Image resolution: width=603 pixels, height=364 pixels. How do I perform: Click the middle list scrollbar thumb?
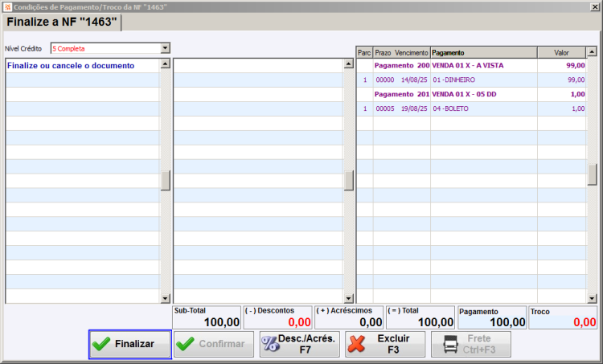click(349, 181)
